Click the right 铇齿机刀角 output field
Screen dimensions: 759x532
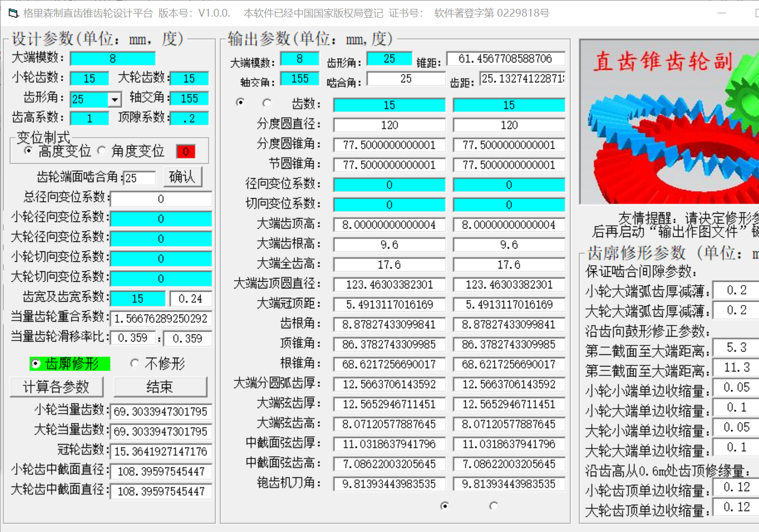(509, 484)
